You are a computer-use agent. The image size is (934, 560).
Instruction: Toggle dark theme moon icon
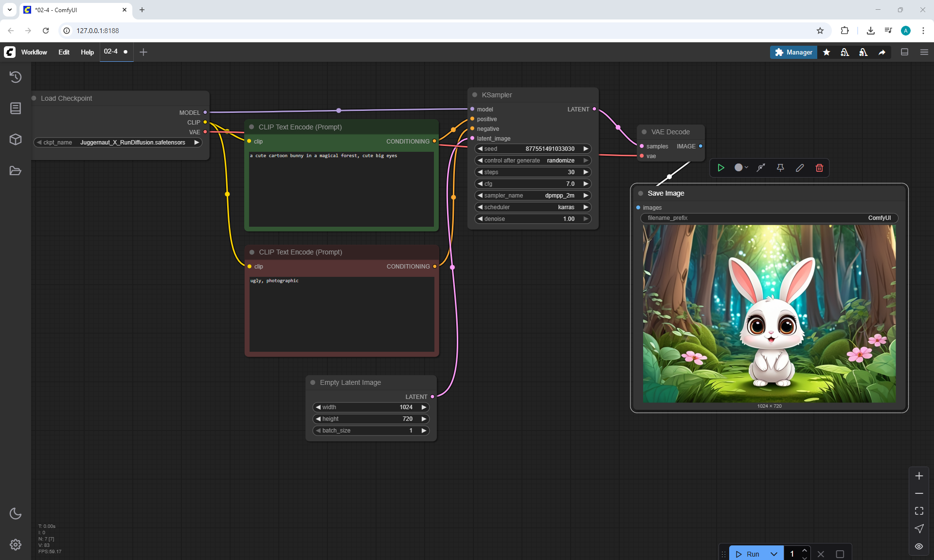[x=16, y=513]
